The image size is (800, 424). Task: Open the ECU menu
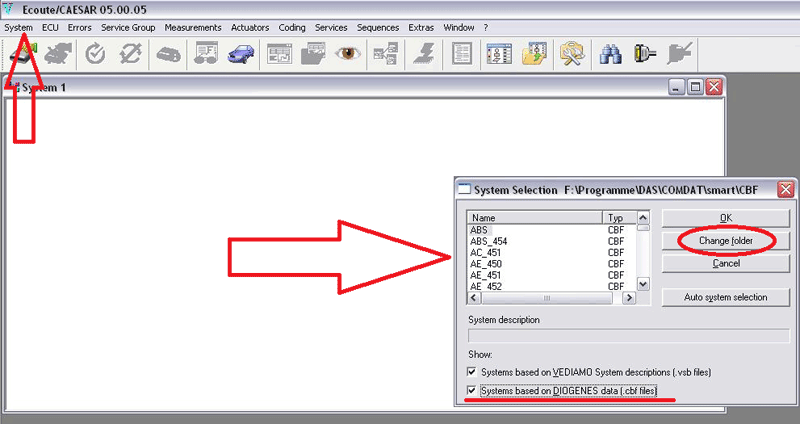pos(50,28)
